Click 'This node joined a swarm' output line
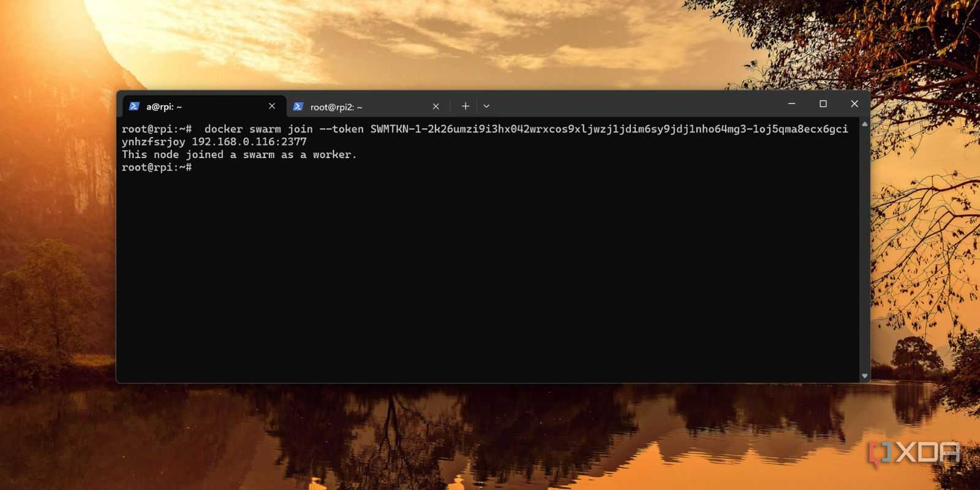The height and width of the screenshot is (490, 980). 239,154
